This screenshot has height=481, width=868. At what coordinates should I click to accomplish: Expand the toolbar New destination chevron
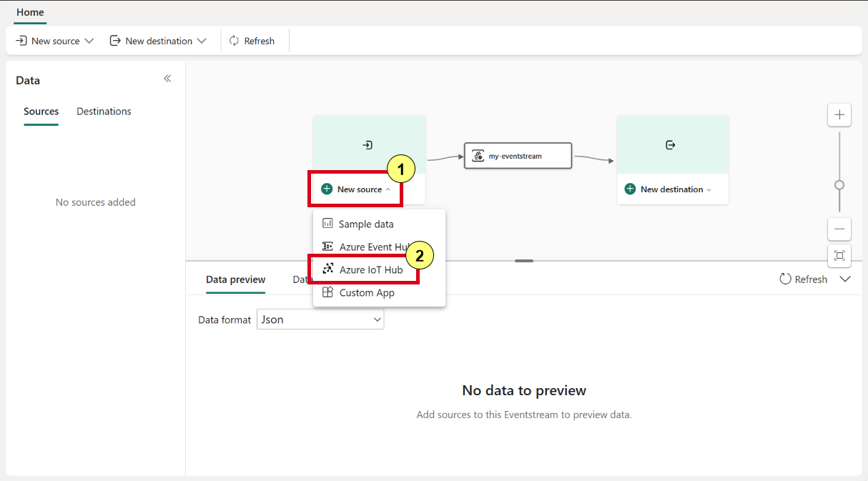(x=202, y=41)
